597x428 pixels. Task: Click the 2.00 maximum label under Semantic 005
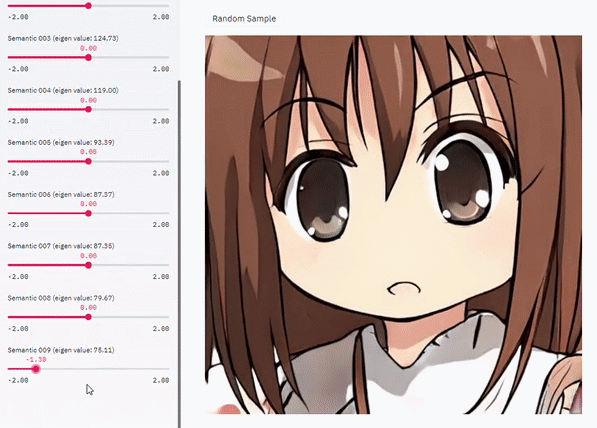[x=161, y=173]
